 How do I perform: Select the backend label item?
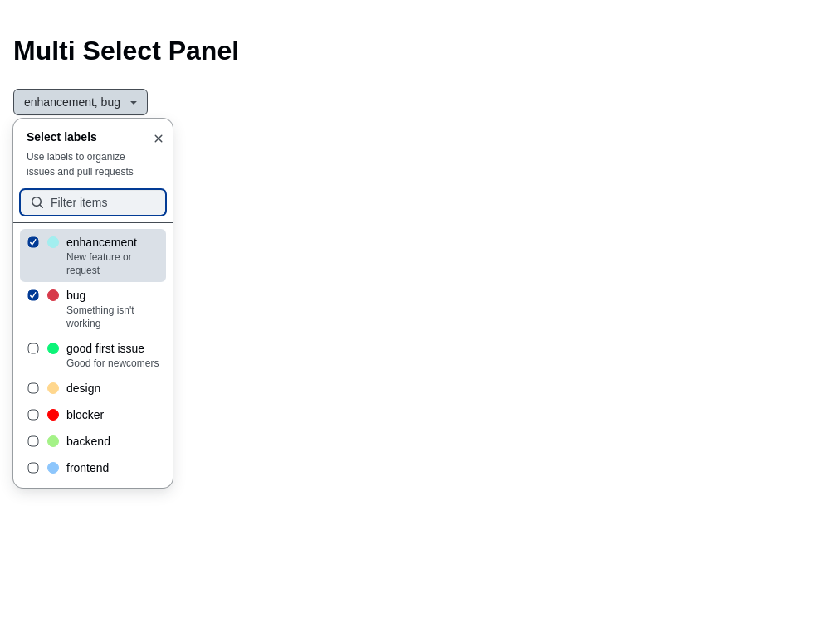point(88,441)
